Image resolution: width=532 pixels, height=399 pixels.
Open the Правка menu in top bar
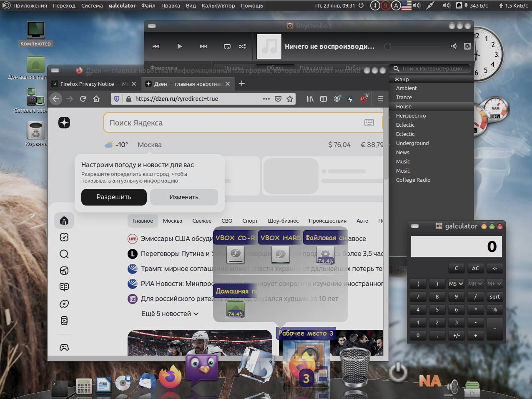[171, 5]
